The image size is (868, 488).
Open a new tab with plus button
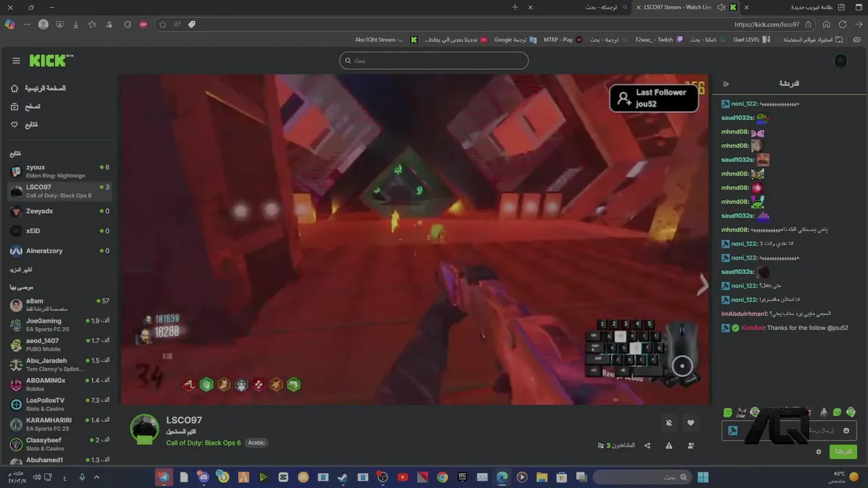pyautogui.click(x=515, y=7)
